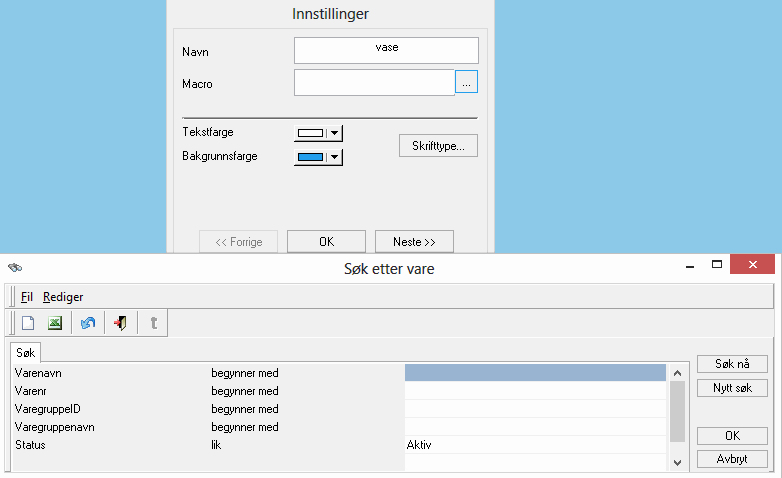Click the new blank document toolbar icon
Viewport: 782px width, 478px height.
[28, 323]
